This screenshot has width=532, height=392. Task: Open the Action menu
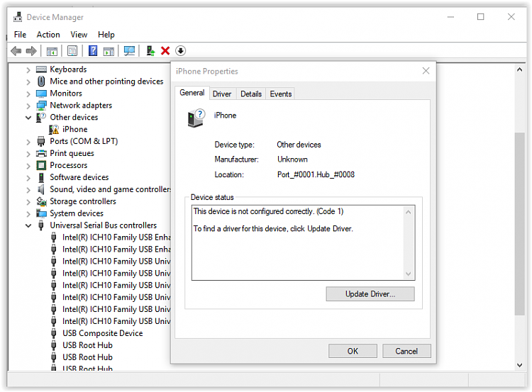[48, 35]
